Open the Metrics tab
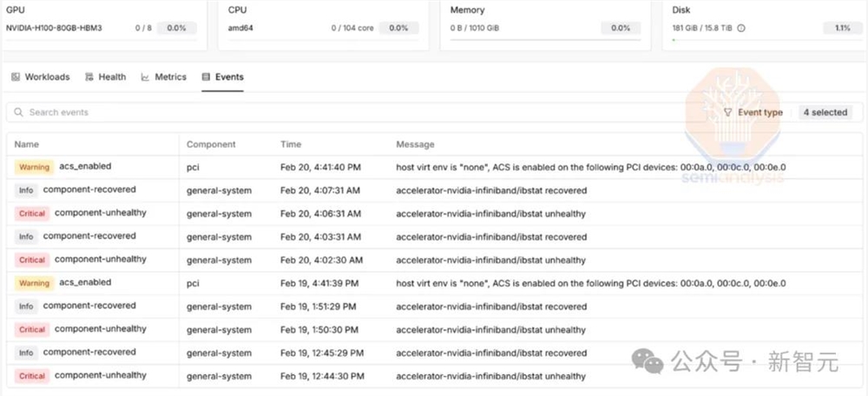The image size is (868, 396). 170,77
